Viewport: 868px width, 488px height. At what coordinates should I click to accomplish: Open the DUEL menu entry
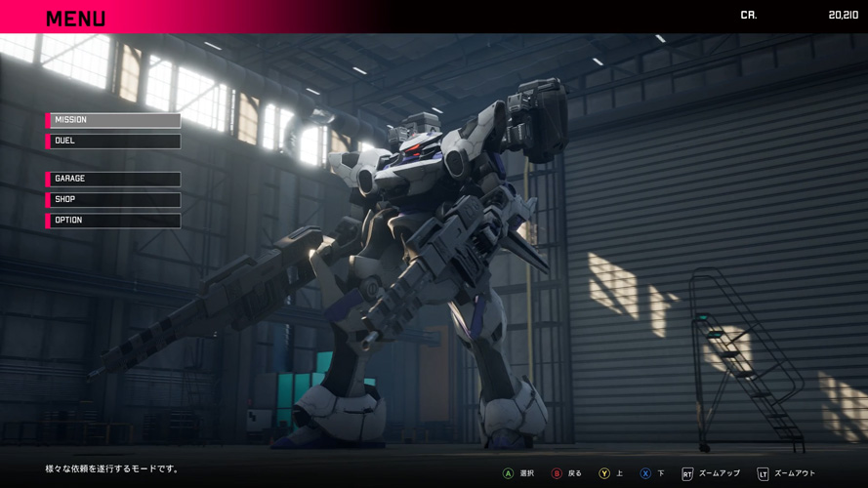pyautogui.click(x=113, y=142)
